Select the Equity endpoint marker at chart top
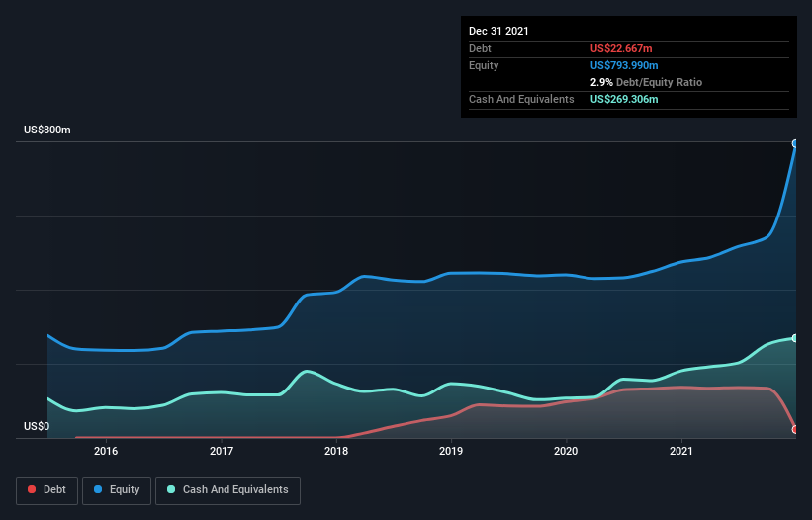Image resolution: width=812 pixels, height=520 pixels. (x=795, y=144)
